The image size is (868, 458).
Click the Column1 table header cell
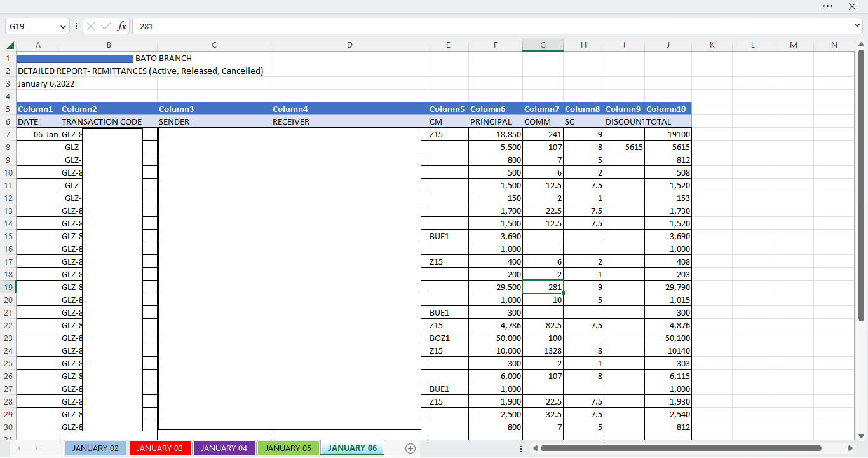(38, 109)
